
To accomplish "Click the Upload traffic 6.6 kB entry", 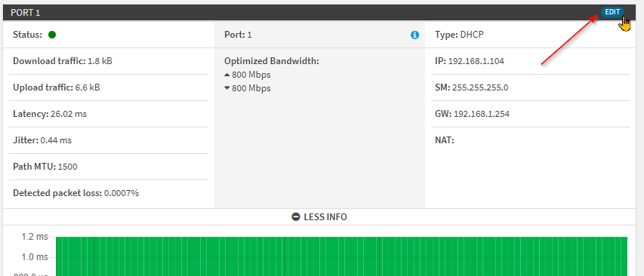I will (x=57, y=87).
